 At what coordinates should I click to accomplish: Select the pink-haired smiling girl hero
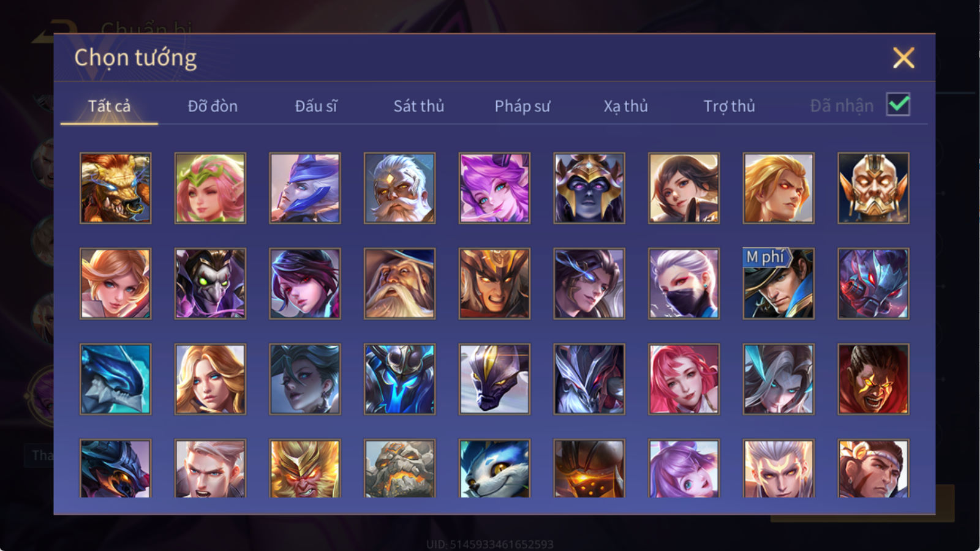click(684, 379)
